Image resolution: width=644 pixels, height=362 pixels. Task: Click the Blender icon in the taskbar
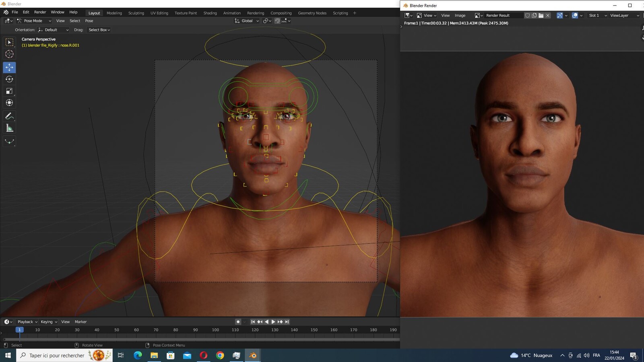pos(253,355)
